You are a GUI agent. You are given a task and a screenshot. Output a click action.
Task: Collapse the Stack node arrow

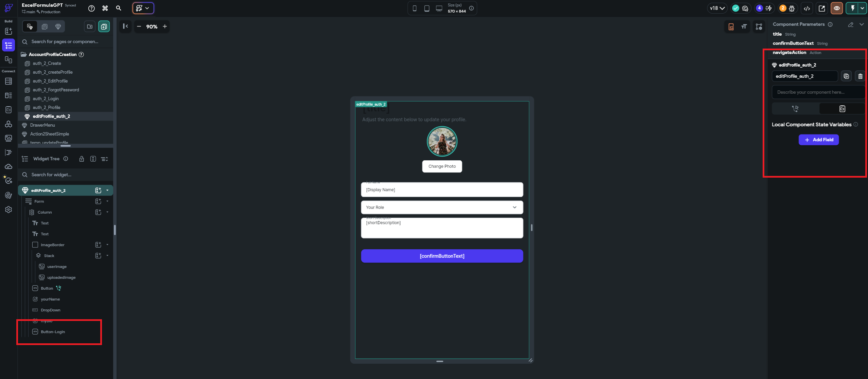pos(107,255)
